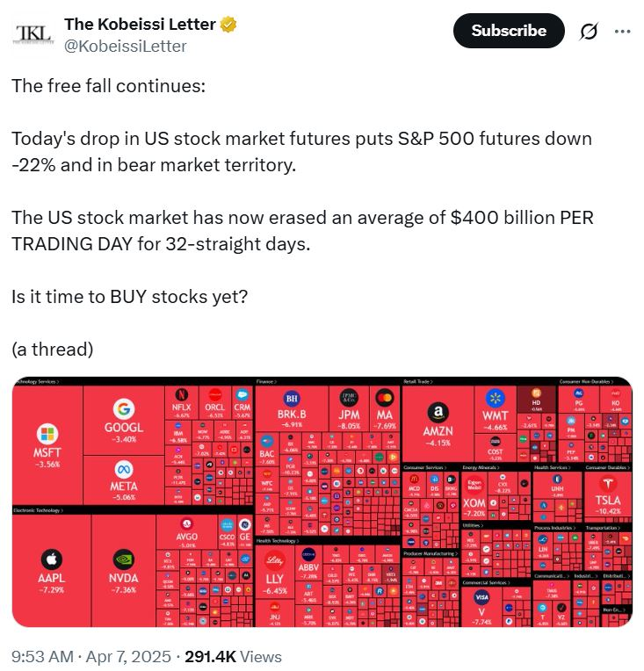
Task: Select the Google logo on GOOGL tile
Action: 123,408
